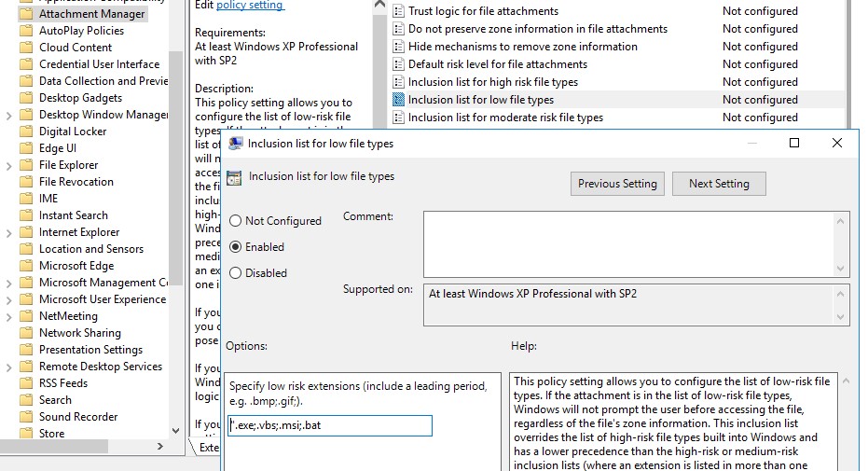The height and width of the screenshot is (471, 868).
Task: Expand the File Explorer tree node
Action: (8, 165)
